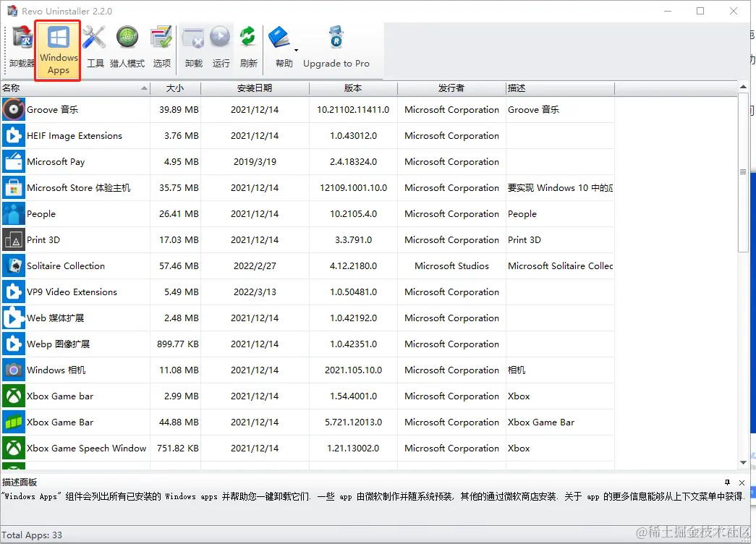
Task: Select the 'HEIF Image Extensions' row text
Action: pyautogui.click(x=75, y=135)
